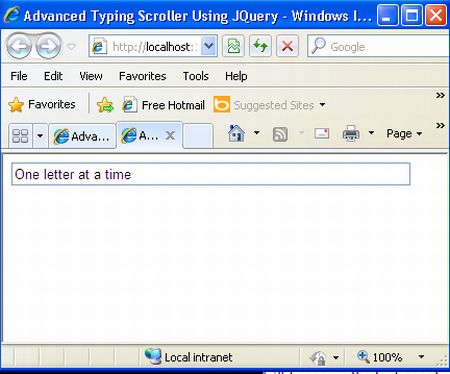
Task: Open the Tools menu
Action: 196,76
